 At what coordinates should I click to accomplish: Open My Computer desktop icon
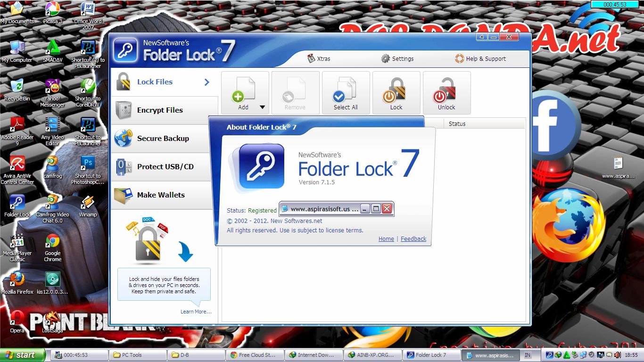[x=17, y=51]
